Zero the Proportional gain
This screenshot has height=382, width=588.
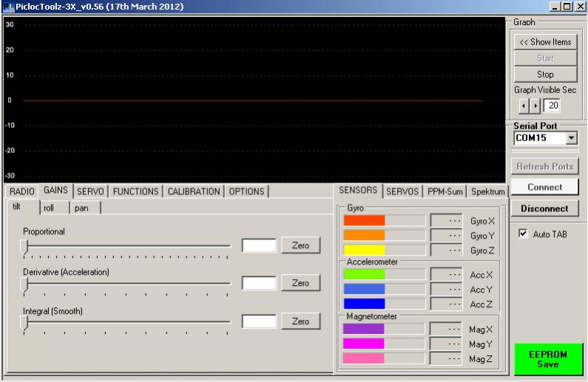pyautogui.click(x=300, y=245)
